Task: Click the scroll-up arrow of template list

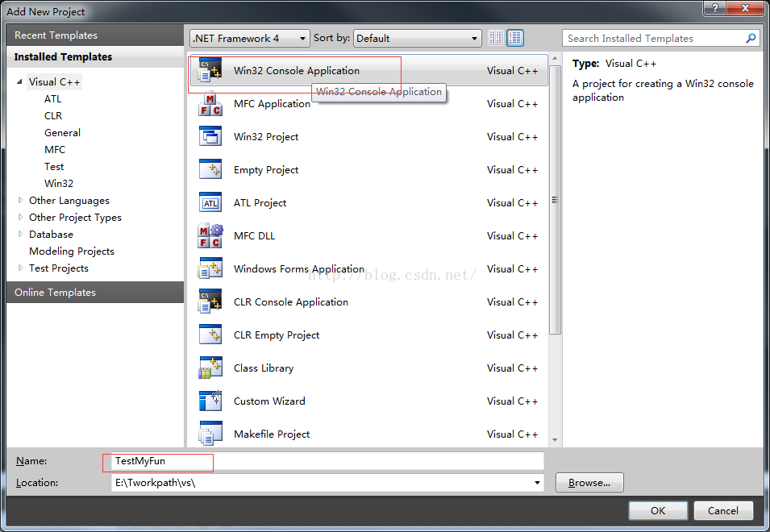Action: pos(555,59)
